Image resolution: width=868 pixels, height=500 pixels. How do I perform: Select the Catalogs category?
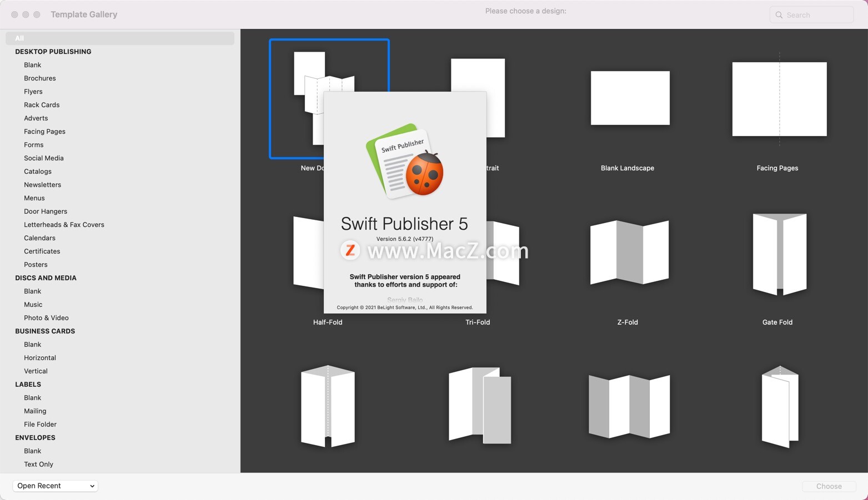(37, 171)
